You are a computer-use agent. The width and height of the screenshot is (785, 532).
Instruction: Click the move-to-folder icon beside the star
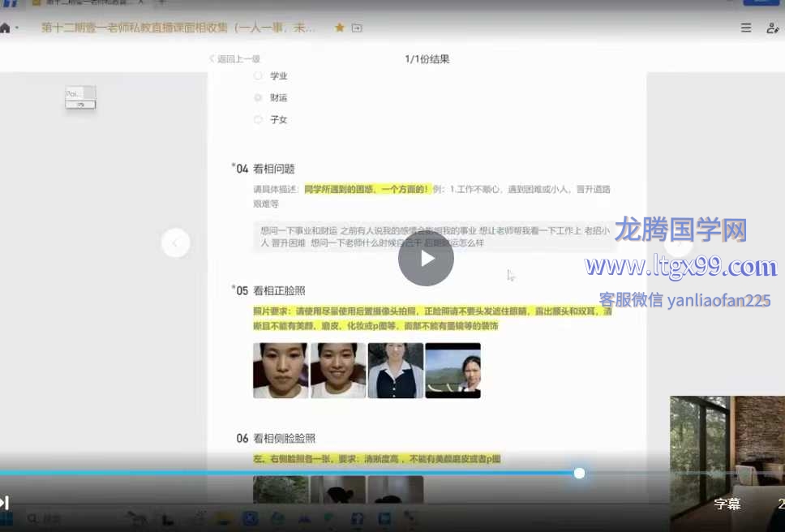pyautogui.click(x=357, y=28)
